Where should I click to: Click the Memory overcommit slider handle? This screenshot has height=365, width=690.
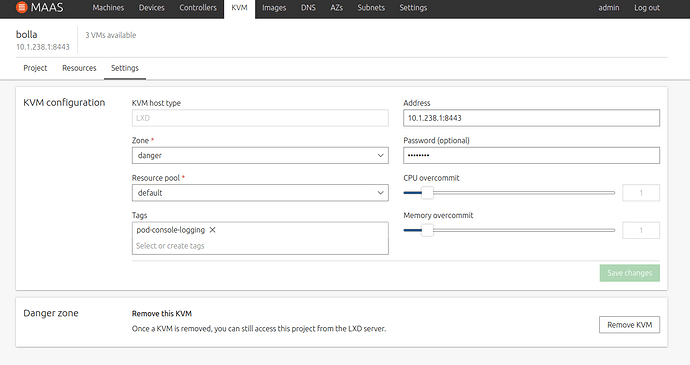[427, 230]
